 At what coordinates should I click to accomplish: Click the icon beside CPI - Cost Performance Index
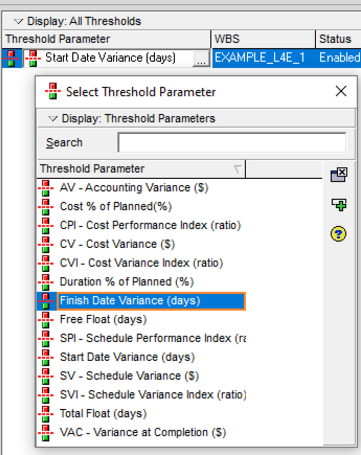pos(46,226)
